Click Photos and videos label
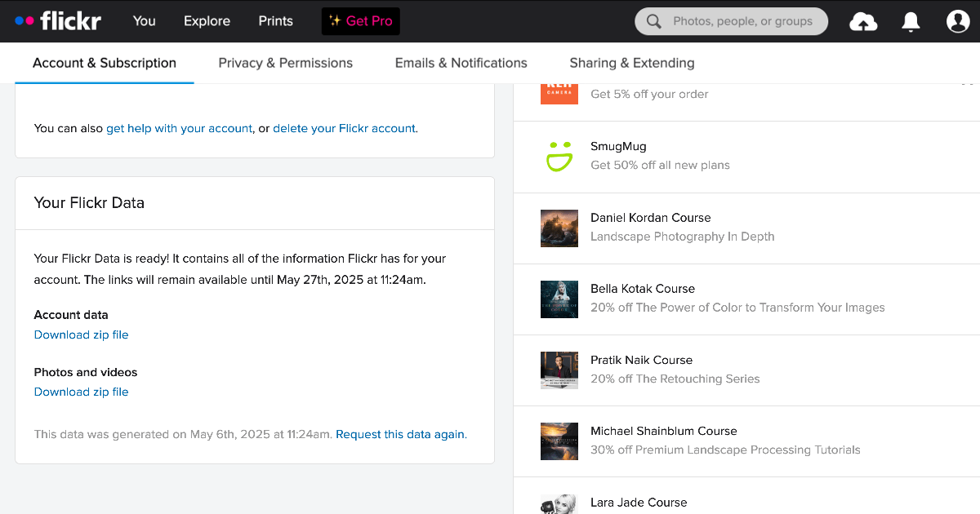This screenshot has width=980, height=514. (x=86, y=372)
